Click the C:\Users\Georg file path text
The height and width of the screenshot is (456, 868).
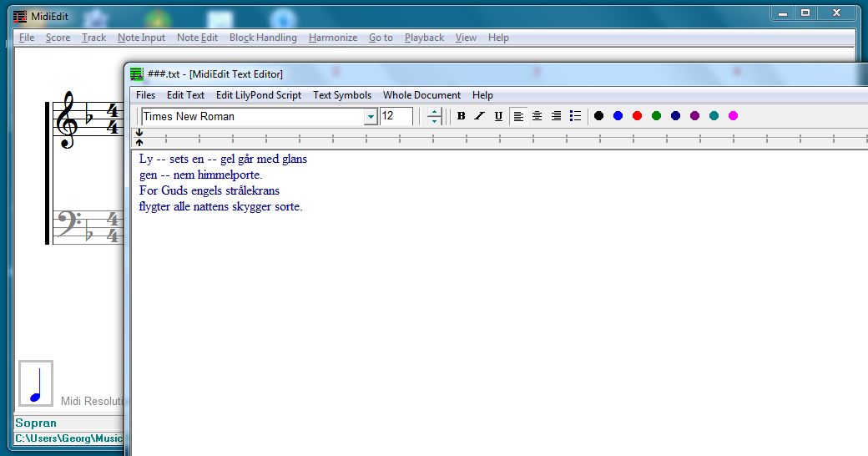(68, 438)
